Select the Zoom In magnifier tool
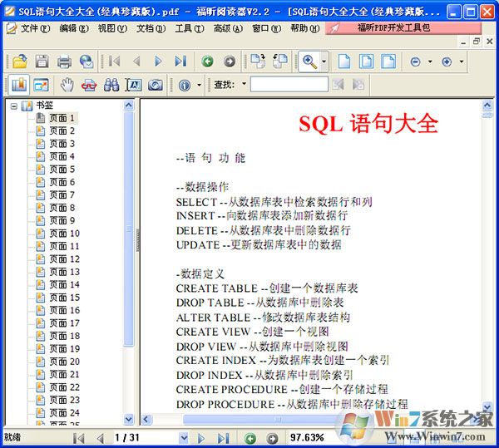 309,61
